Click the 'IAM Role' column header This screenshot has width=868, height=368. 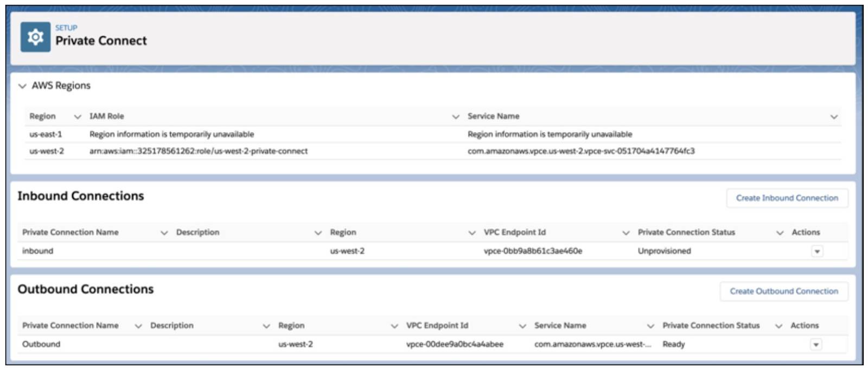tap(107, 116)
